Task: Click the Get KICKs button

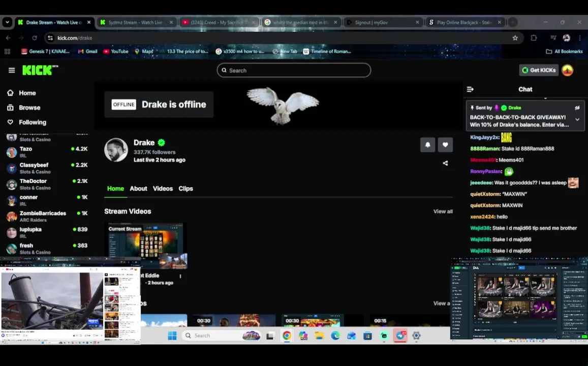Action: tap(539, 70)
